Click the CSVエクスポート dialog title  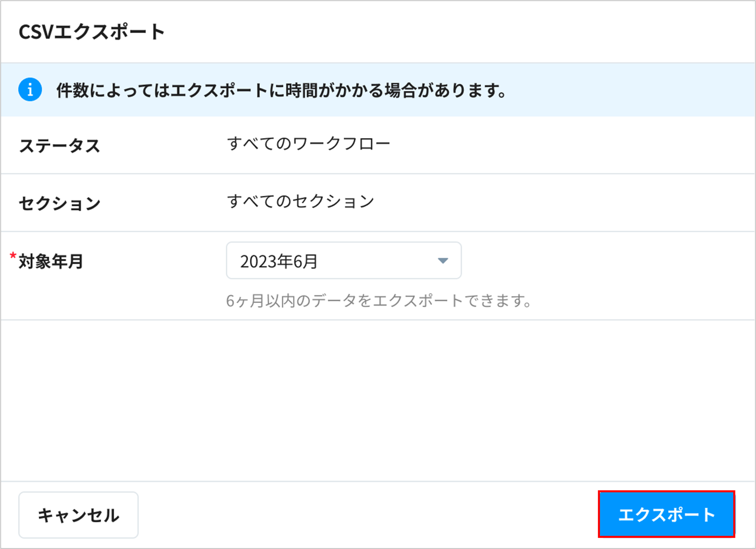pos(91,32)
